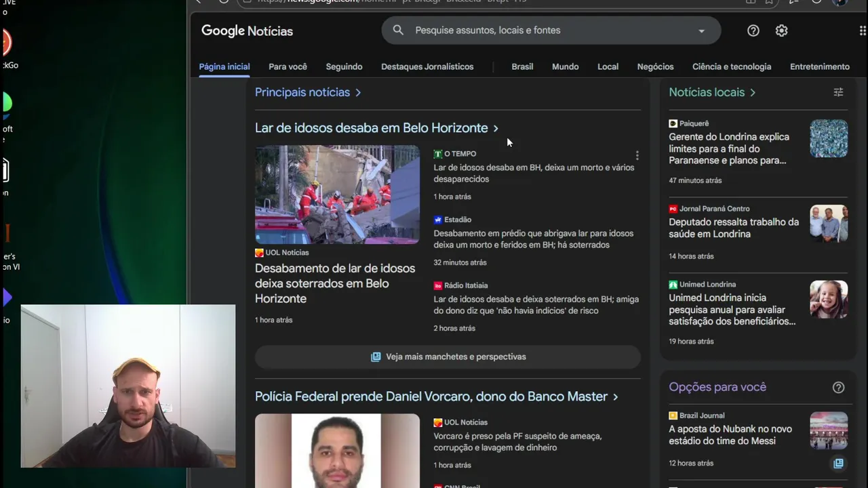The width and height of the screenshot is (868, 488).
Task: Open the Principais notícias heading link
Action: pos(308,92)
